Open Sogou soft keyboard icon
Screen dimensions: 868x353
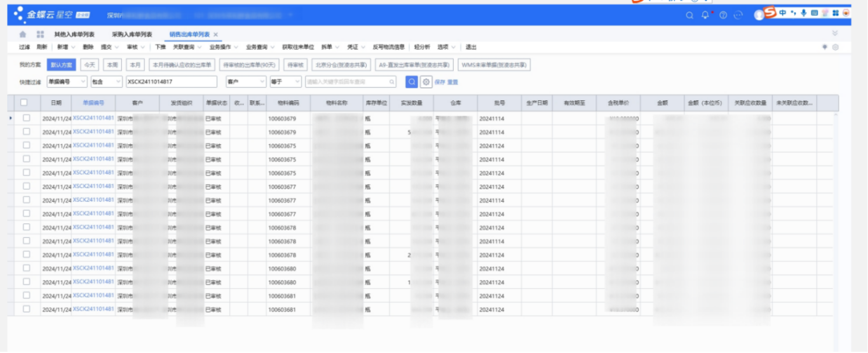point(814,13)
